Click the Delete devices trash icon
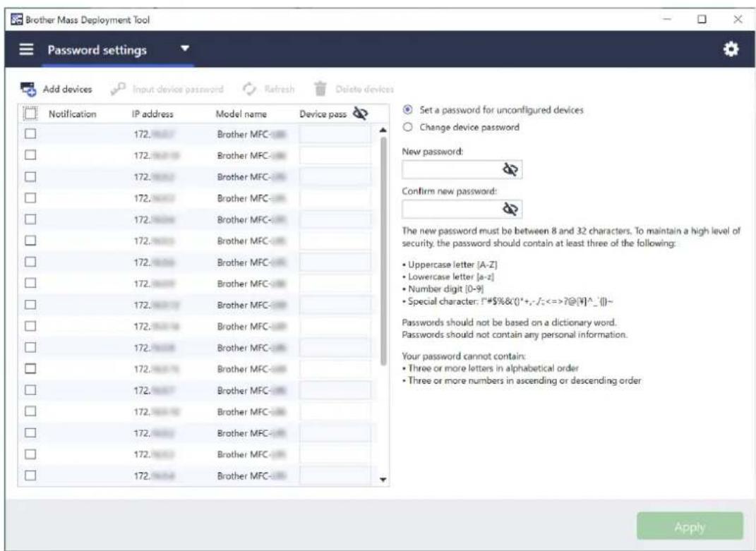756x551 pixels. [320, 89]
